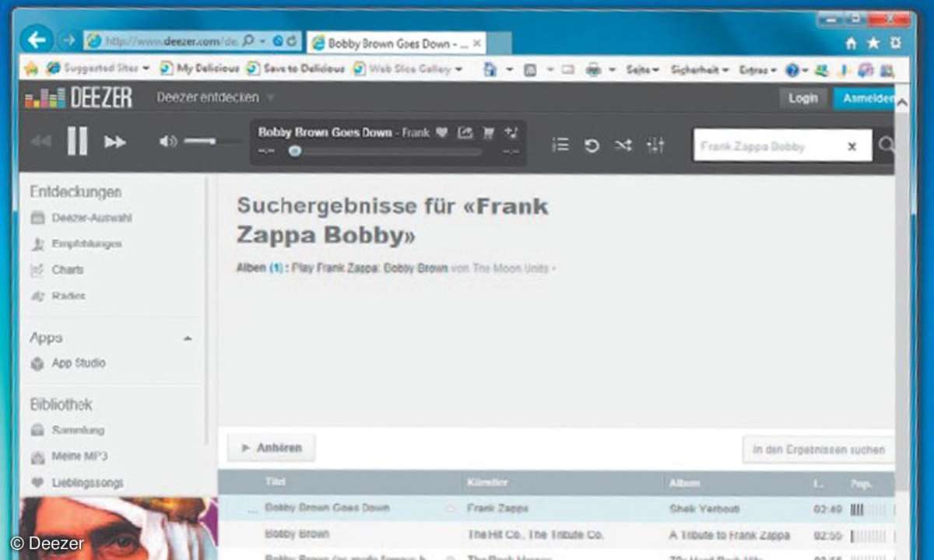Go back to the previous track

40,142
